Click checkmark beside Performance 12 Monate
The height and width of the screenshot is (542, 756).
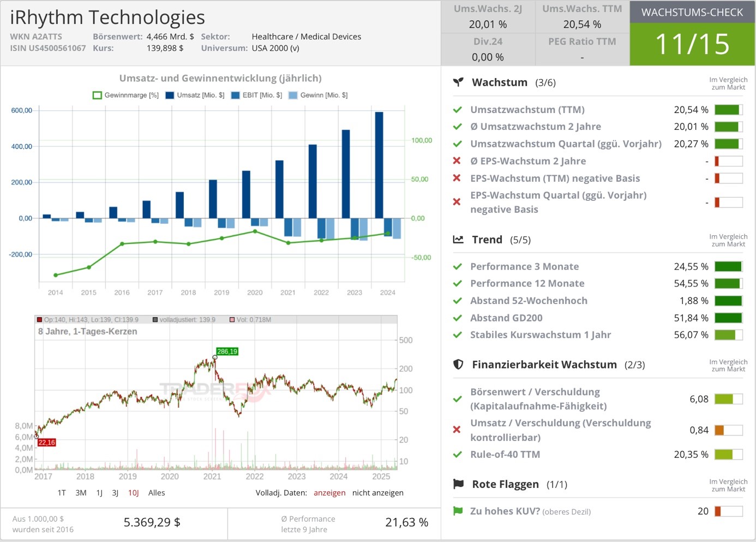tap(458, 284)
